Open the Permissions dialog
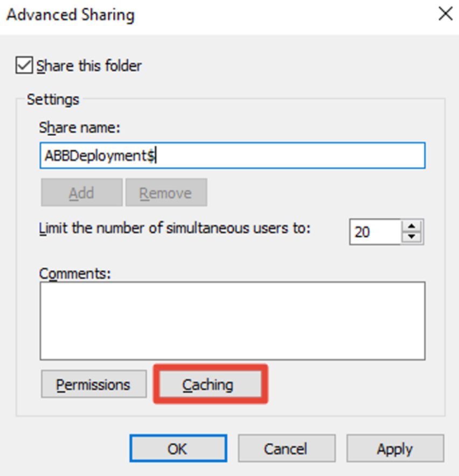459x476 pixels. pos(94,384)
